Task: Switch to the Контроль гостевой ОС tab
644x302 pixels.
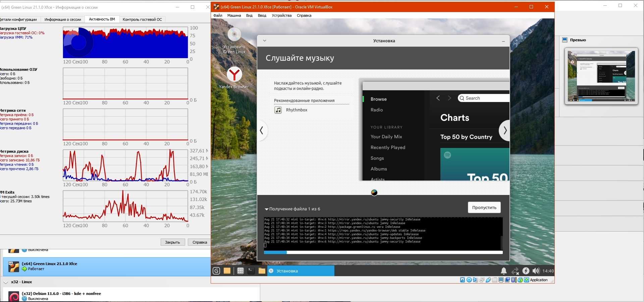Action: 142,19
